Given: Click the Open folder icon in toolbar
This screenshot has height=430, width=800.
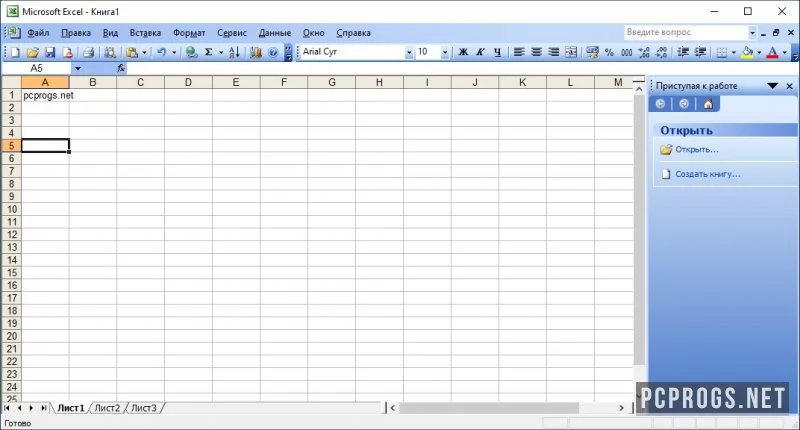Looking at the screenshot, I should click(x=33, y=52).
